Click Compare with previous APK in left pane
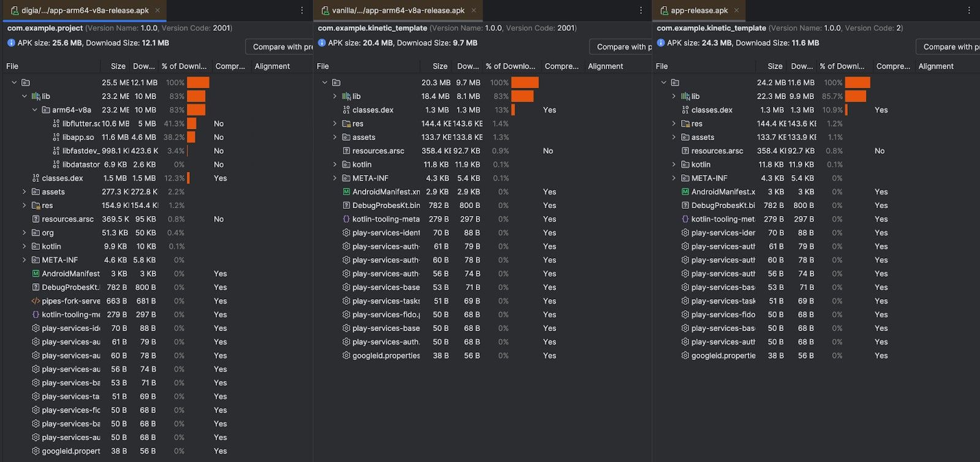This screenshot has width=980, height=462. [279, 47]
